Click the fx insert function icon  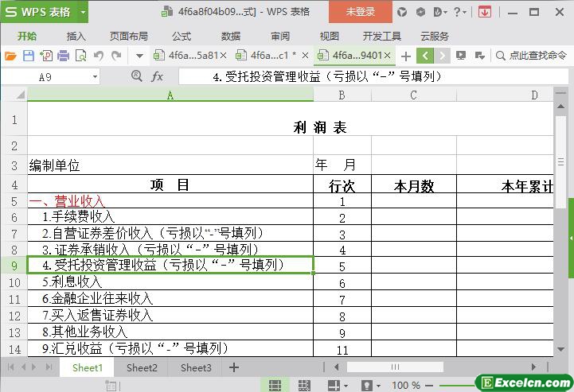coord(157,76)
